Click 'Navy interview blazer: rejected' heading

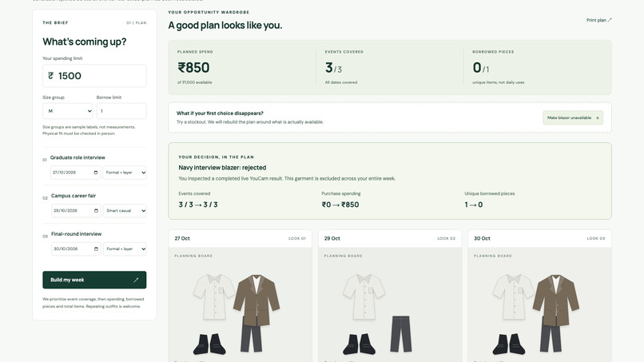(x=222, y=168)
